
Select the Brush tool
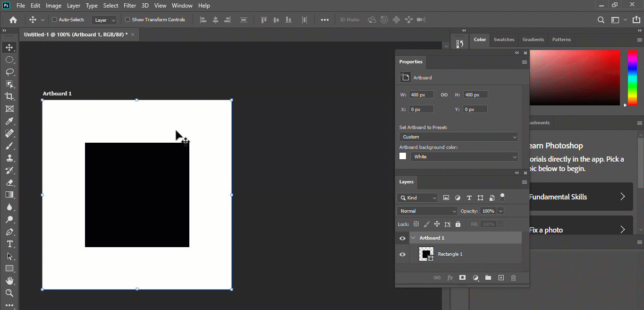(9, 146)
